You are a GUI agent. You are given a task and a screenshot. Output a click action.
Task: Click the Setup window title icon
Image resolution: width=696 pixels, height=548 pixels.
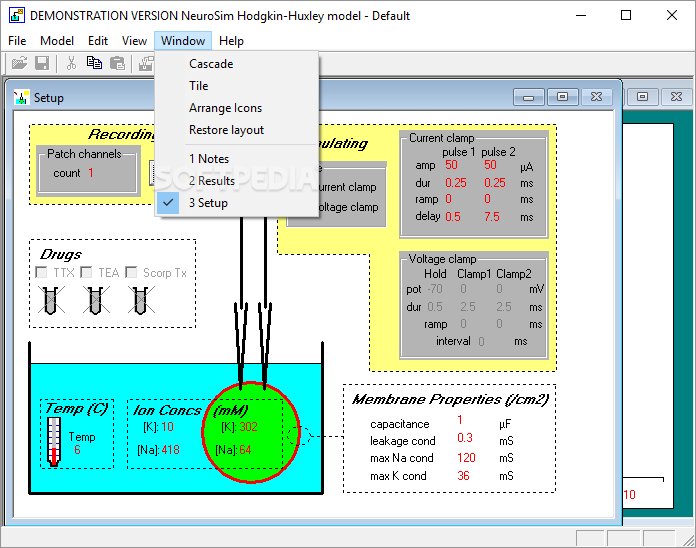(21, 98)
